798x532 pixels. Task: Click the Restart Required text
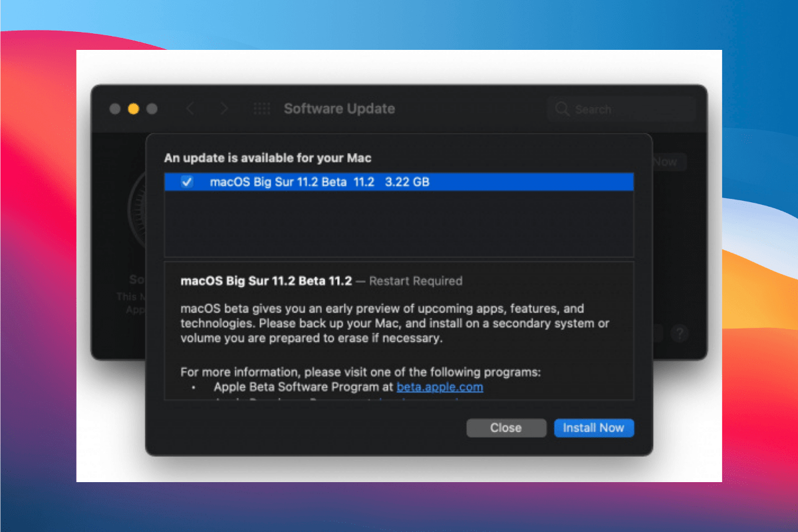(416, 281)
